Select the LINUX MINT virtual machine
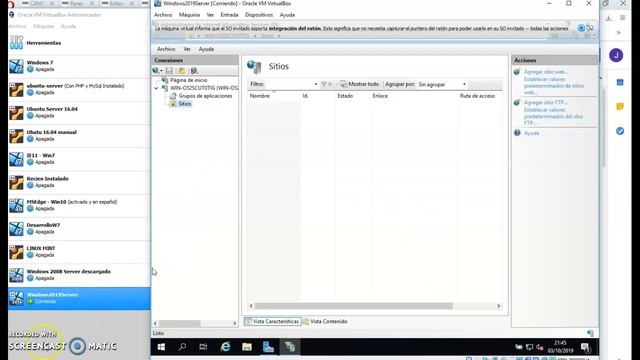This screenshot has width=640, height=360. (79, 252)
